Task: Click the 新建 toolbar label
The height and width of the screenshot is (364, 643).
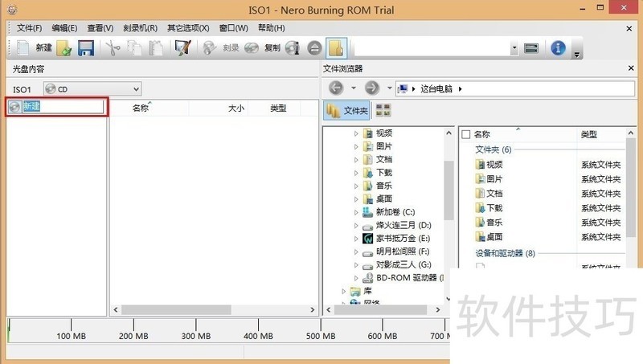Action: pyautogui.click(x=43, y=48)
